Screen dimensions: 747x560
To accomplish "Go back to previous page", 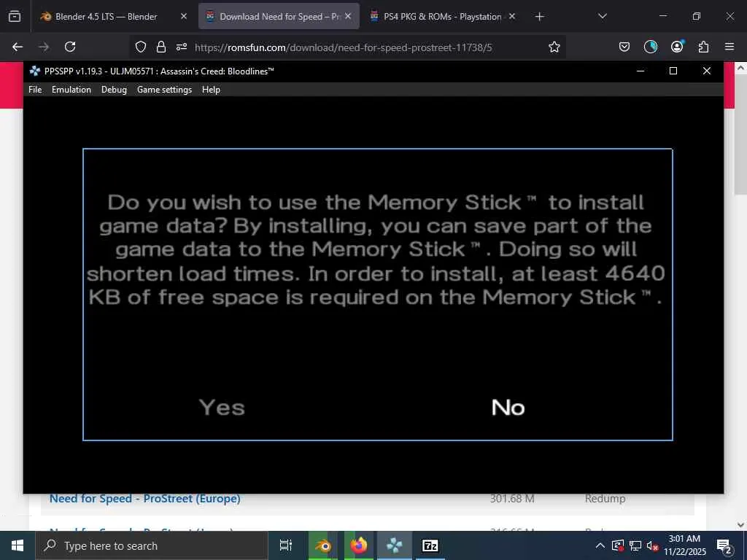I will point(18,47).
